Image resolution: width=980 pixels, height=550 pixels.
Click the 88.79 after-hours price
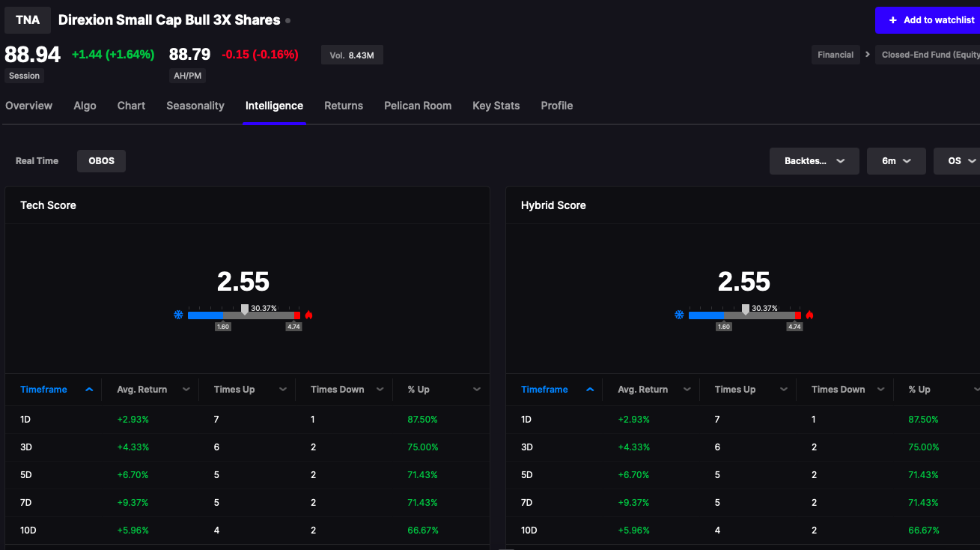click(189, 55)
